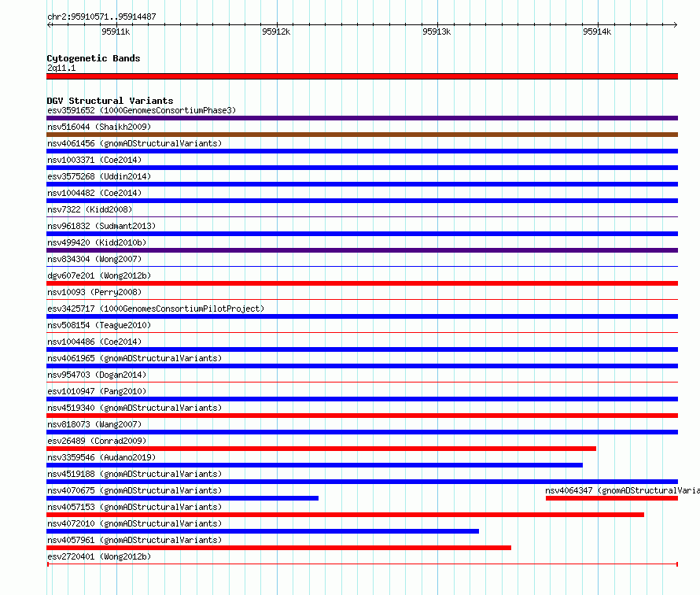Select the nsv4061456 (gnomADStructuralVariants) label
Image resolution: width=700 pixels, height=595 pixels.
[x=134, y=143]
